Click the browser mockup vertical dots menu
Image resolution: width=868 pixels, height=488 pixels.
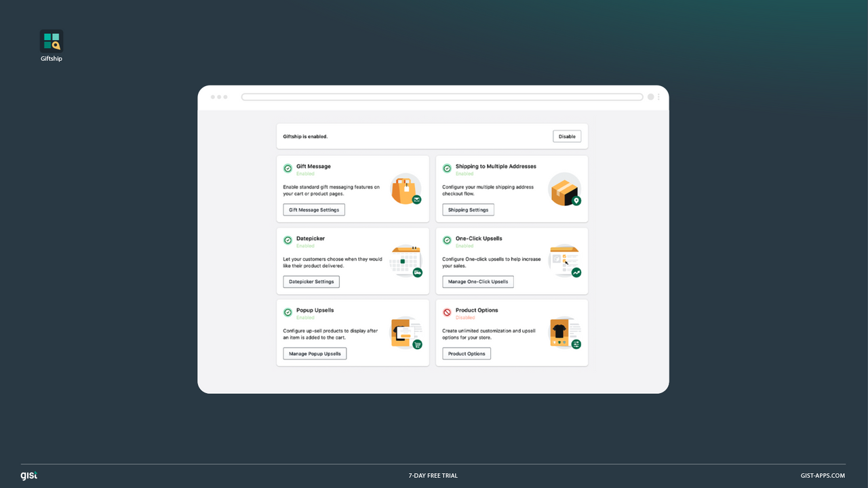point(658,97)
